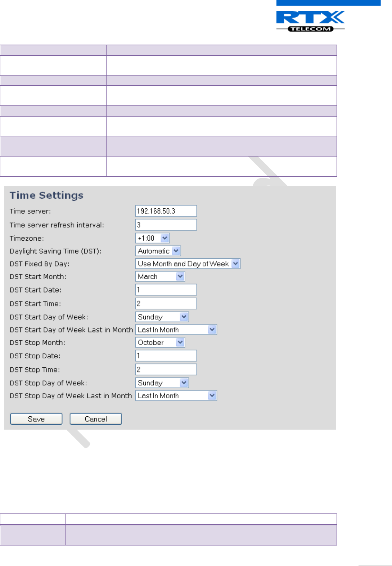Expand DST Start Day of Week Last in Month dropdown
Image resolution: width=392 pixels, height=566 pixels.
(x=176, y=330)
